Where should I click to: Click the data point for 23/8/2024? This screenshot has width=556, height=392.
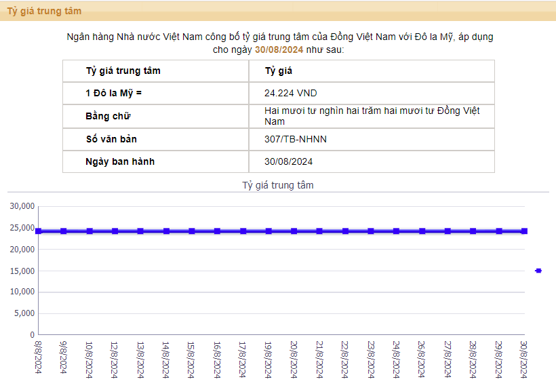point(371,231)
